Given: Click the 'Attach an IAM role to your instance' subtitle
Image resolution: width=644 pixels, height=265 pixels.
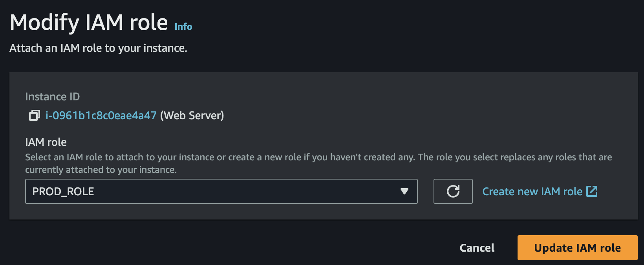Looking at the screenshot, I should click(x=98, y=48).
